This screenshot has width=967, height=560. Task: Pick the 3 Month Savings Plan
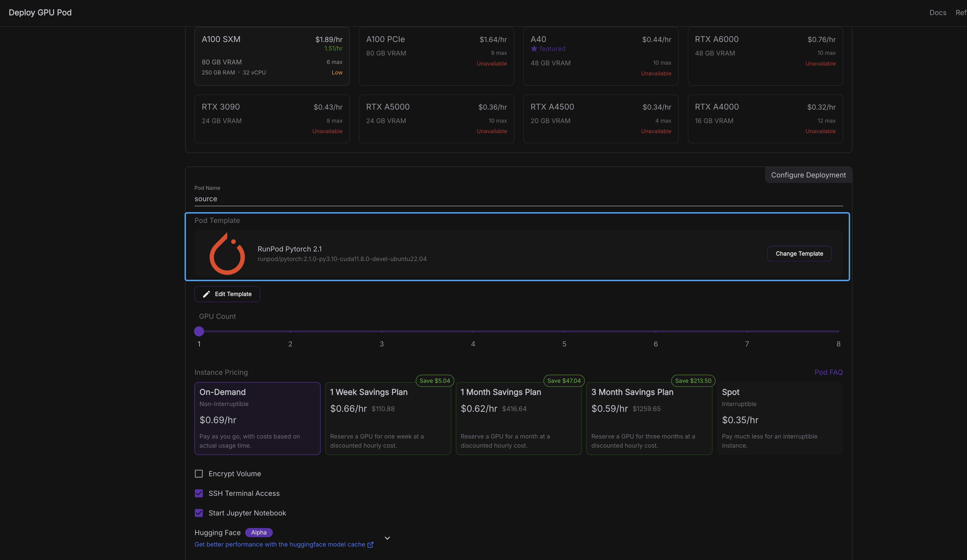(x=649, y=418)
